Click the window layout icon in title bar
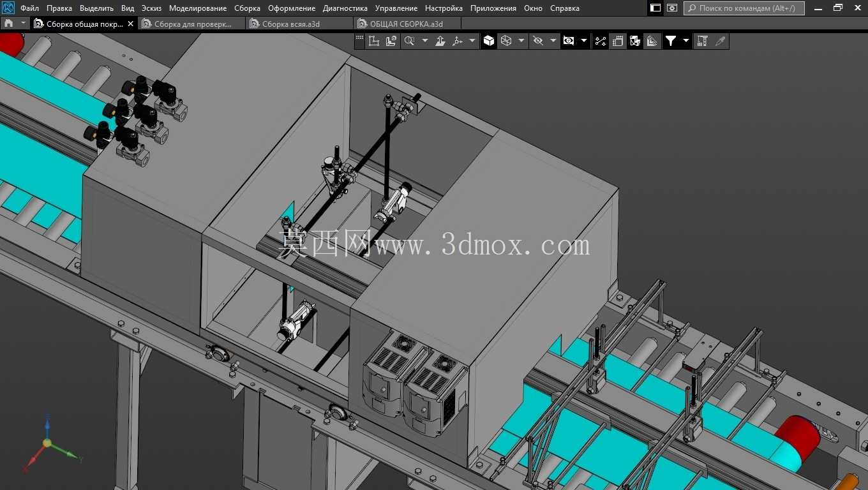This screenshot has width=868, height=490. coord(655,8)
